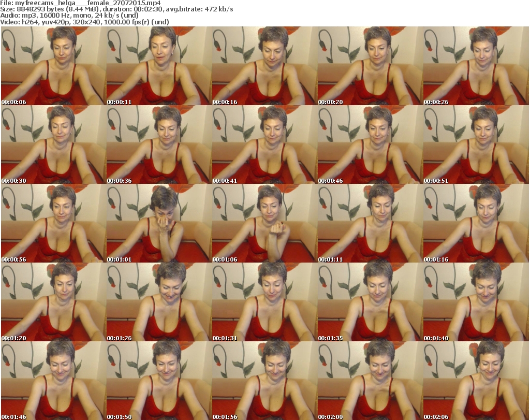The width and height of the screenshot is (530, 420).
Task: Click the File name header line
Action: (80, 3)
